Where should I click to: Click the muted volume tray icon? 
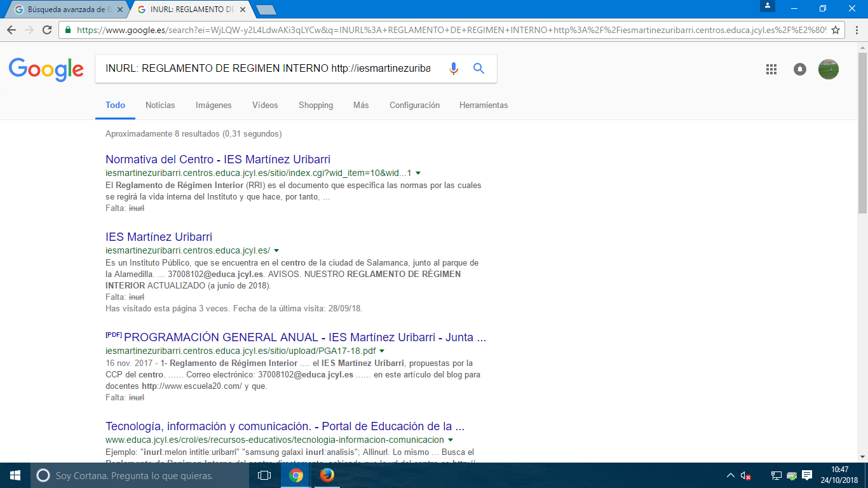[x=745, y=475]
